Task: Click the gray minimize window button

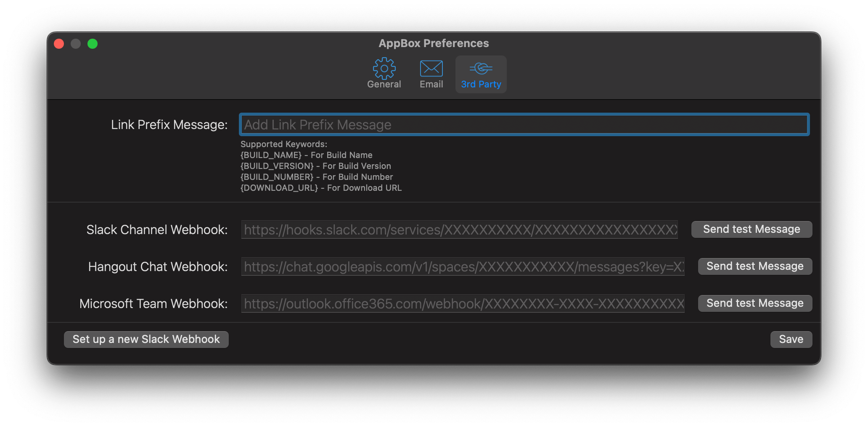Action: pyautogui.click(x=76, y=44)
